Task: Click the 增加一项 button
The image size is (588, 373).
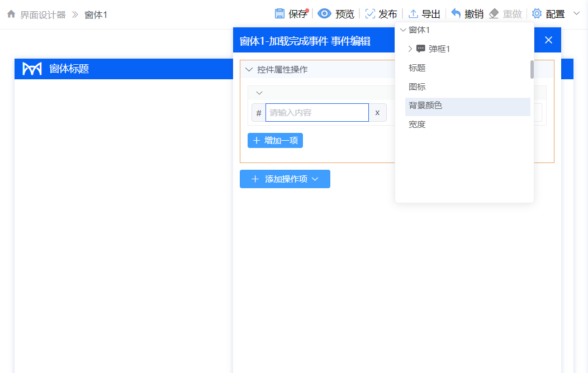Action: [275, 140]
